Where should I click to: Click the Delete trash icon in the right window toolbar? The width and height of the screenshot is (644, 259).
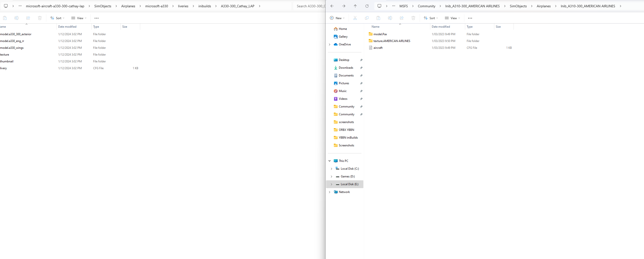click(413, 18)
